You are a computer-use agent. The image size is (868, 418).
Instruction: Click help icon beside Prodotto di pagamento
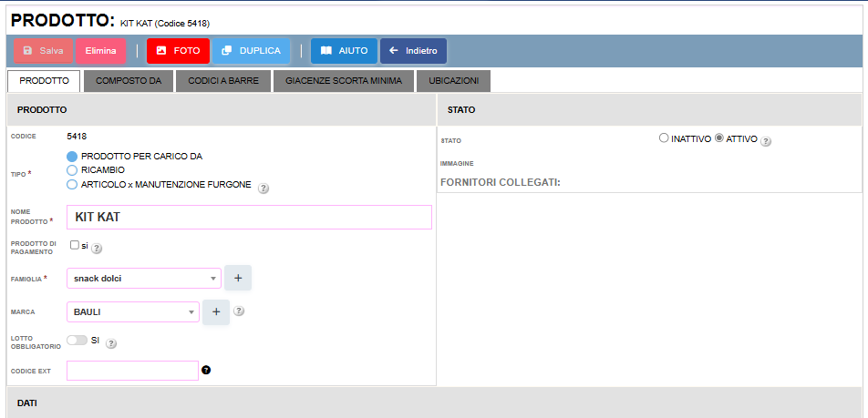(97, 249)
